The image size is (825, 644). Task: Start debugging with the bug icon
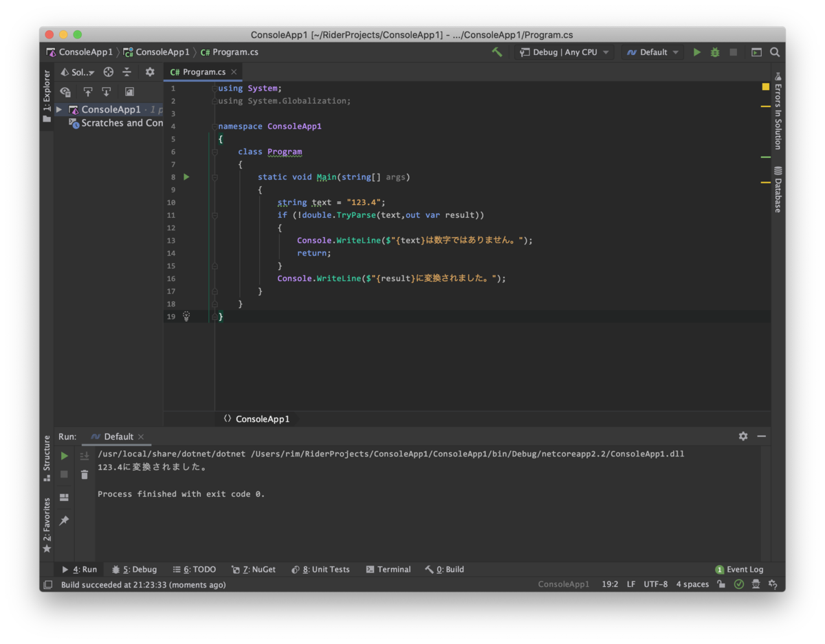pos(715,52)
